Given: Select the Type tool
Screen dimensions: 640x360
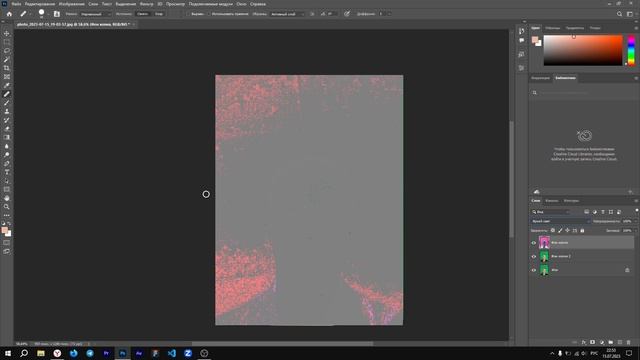Looking at the screenshot, I should click(x=7, y=172).
